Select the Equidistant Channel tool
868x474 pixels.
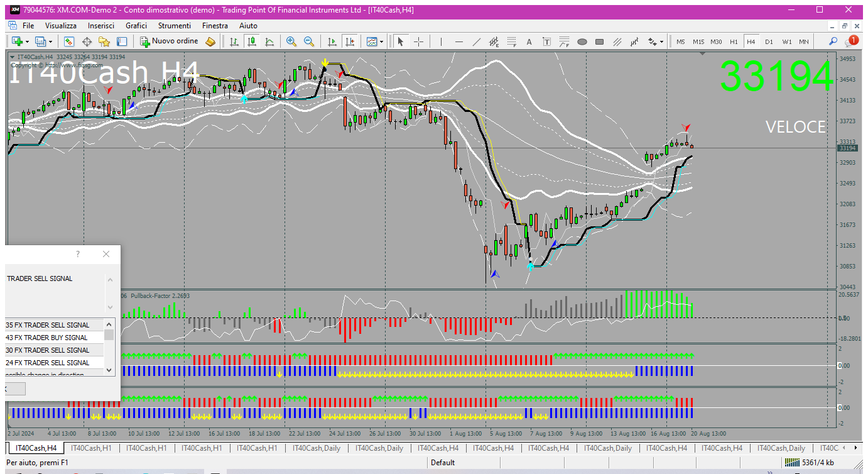[494, 41]
